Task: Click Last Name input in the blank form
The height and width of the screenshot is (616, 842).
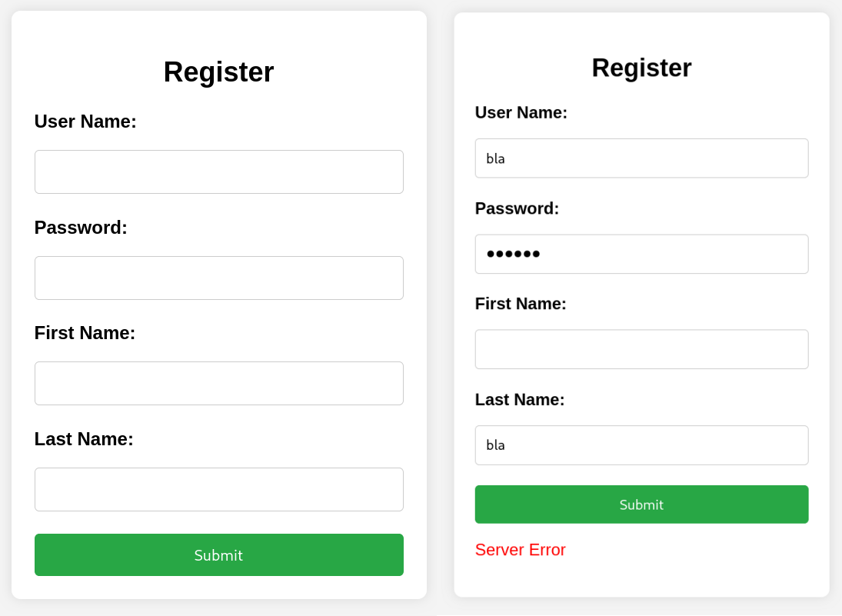Action: tap(218, 489)
